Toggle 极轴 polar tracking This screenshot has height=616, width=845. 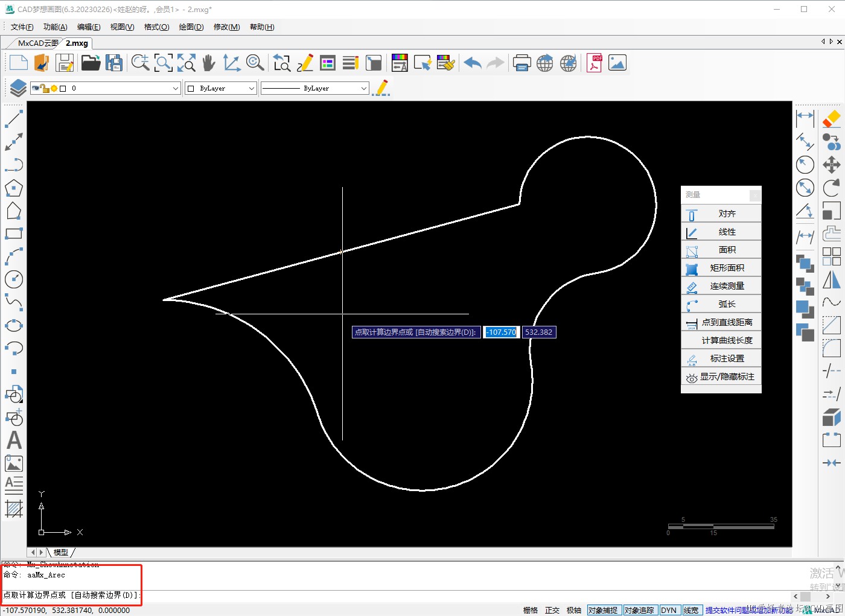click(x=573, y=611)
